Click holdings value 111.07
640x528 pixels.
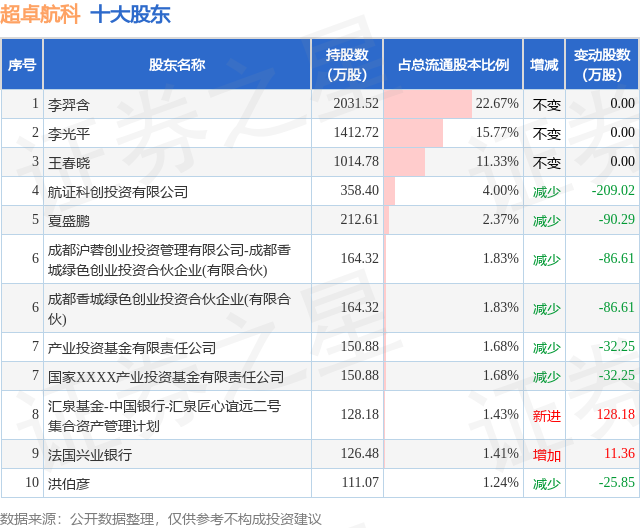point(360,482)
